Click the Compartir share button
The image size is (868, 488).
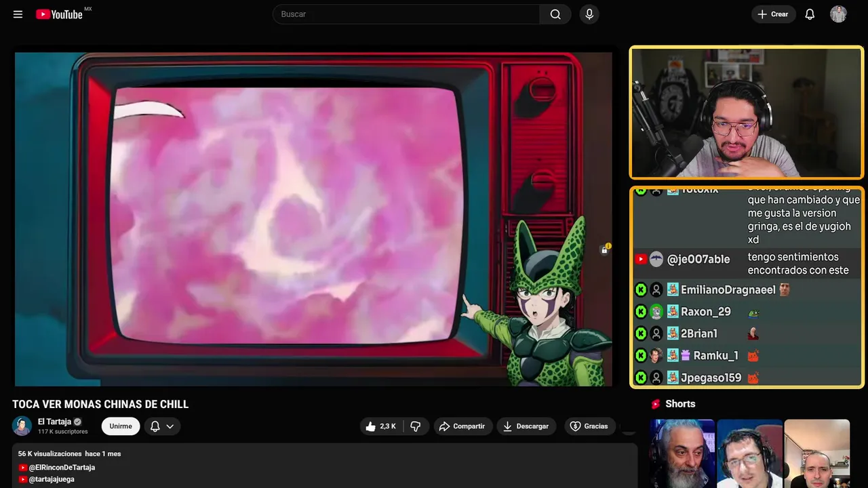point(462,426)
